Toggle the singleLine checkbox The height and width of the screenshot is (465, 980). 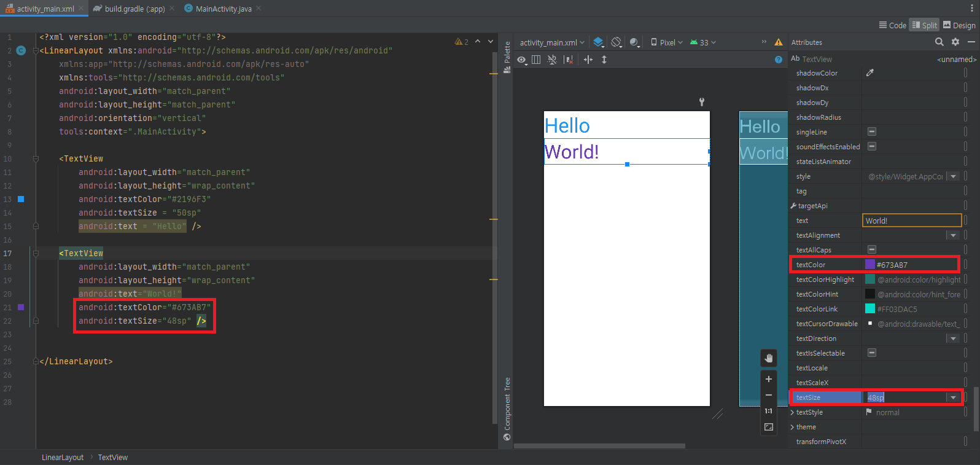871,131
